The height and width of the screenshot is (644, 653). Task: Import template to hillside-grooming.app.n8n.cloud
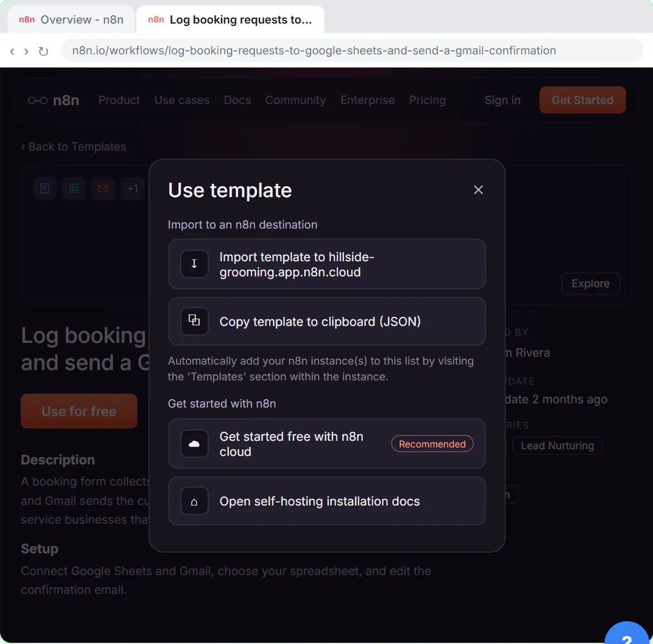tap(327, 264)
